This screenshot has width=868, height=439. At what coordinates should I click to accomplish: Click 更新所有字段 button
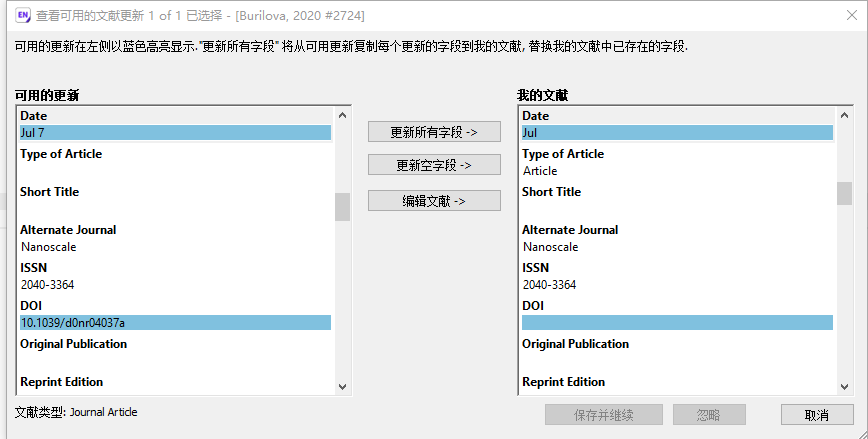[434, 132]
